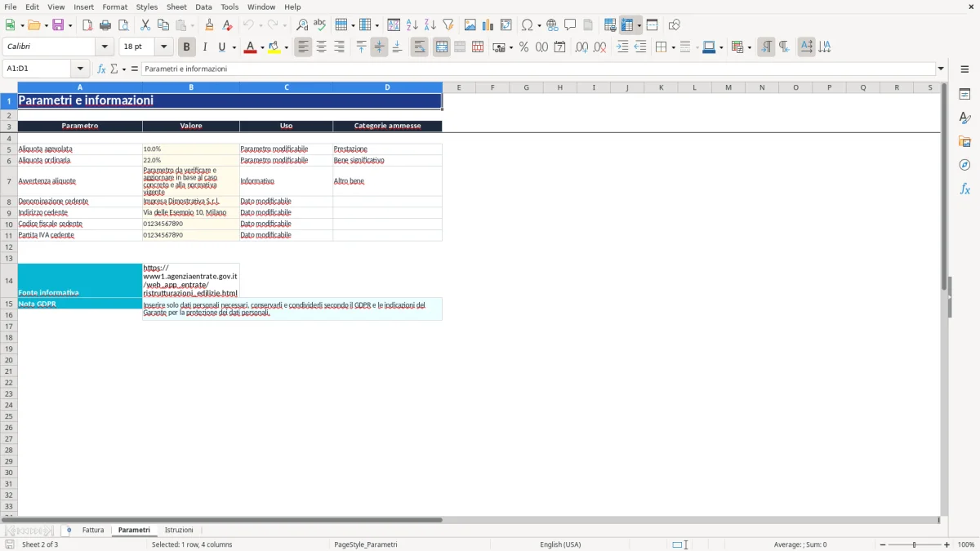The height and width of the screenshot is (551, 980).
Task: Apply the yellow background highlight color
Action: coord(274,47)
